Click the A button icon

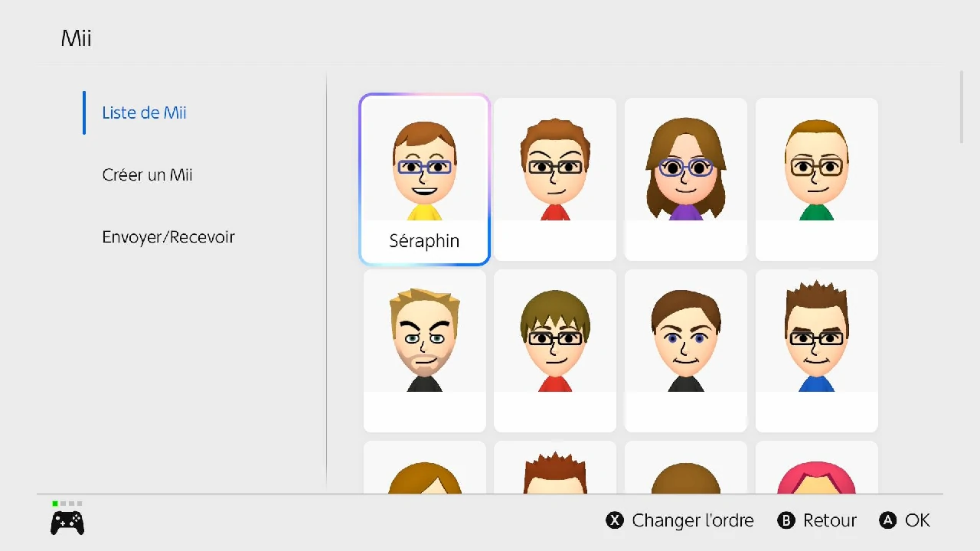pyautogui.click(x=887, y=520)
